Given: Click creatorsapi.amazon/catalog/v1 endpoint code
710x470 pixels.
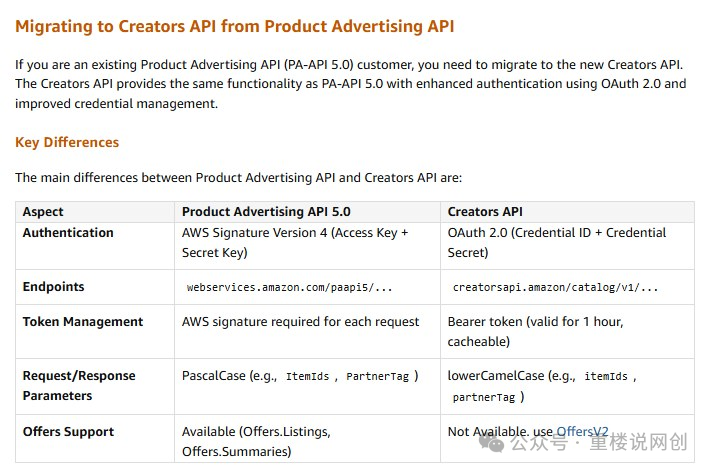Looking at the screenshot, I should [555, 288].
